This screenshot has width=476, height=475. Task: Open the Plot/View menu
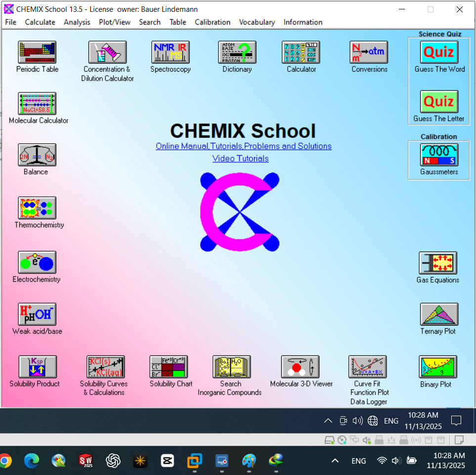point(115,22)
